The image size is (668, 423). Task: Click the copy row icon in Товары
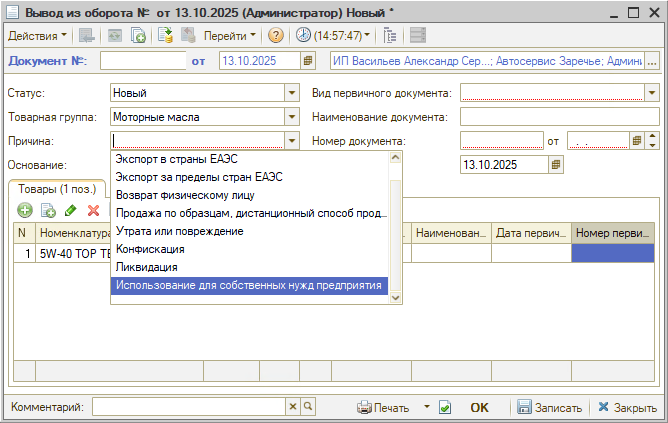(47, 210)
